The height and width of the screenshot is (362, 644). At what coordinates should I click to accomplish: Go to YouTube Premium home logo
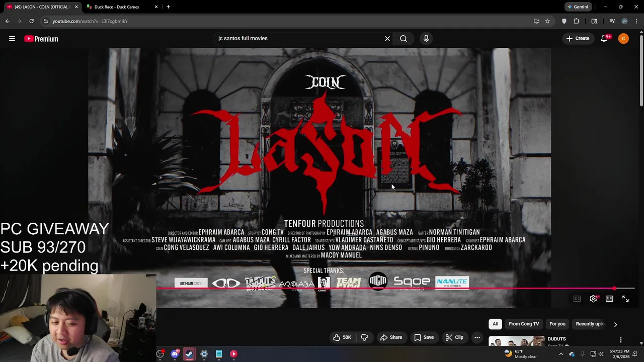(x=41, y=39)
